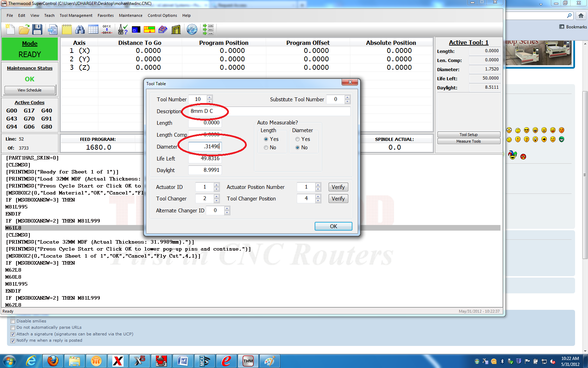
Task: Select Yes for Length auto measurable
Action: pyautogui.click(x=266, y=139)
